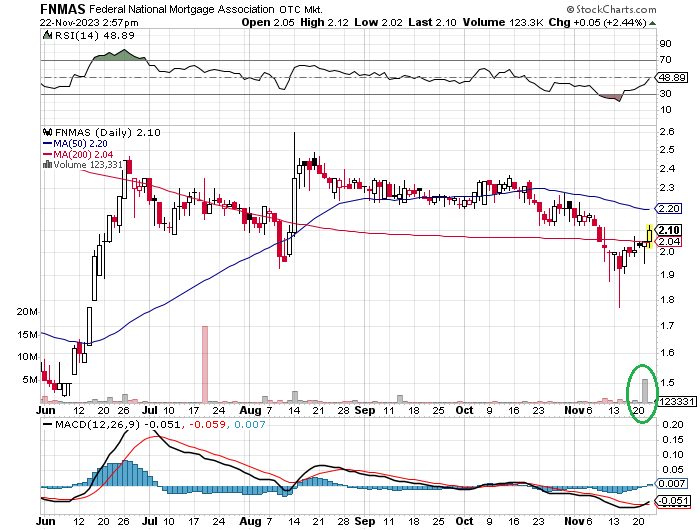The width and height of the screenshot is (700, 530).
Task: Click the candlestick icon before FNMAS (Daily)
Action: click(47, 132)
